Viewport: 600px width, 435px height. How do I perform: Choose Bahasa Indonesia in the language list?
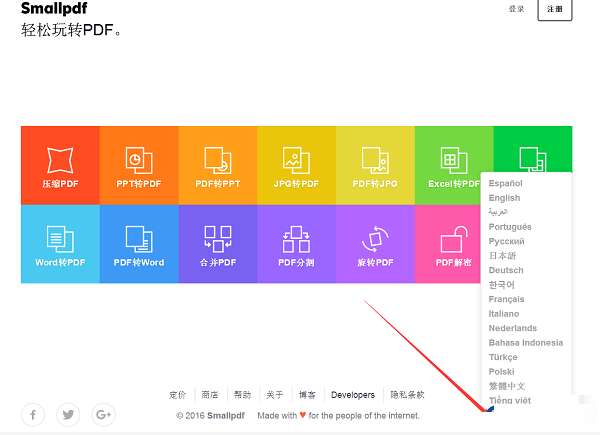tap(526, 343)
